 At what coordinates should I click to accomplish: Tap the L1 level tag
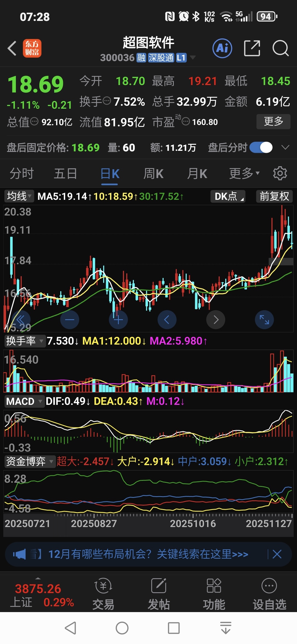click(x=181, y=58)
